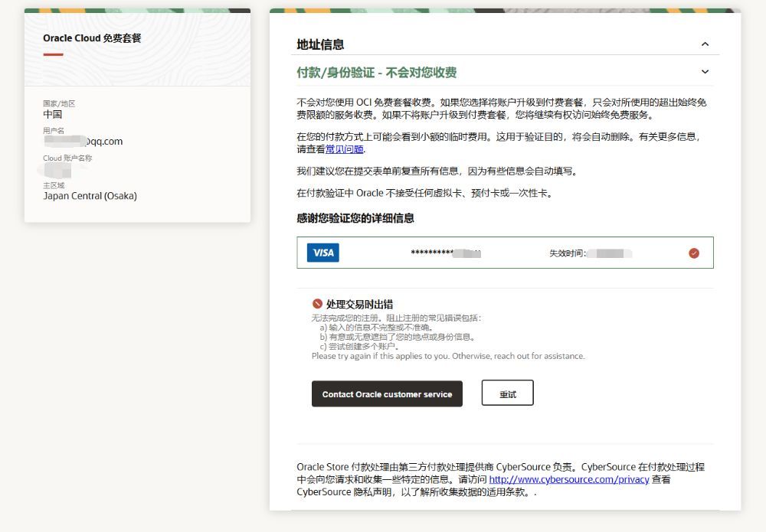766x532 pixels.
Task: Collapse the 地址信息 section chevron
Action: 705,44
